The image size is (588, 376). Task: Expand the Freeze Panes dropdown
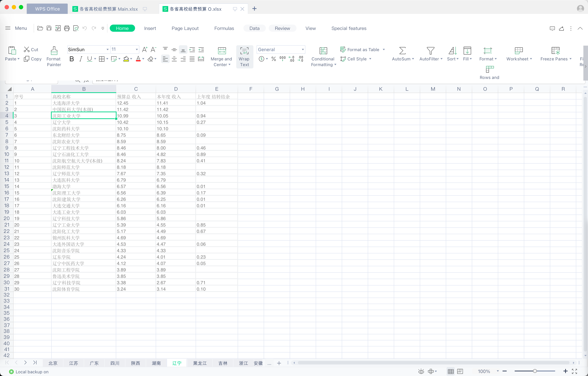coord(570,59)
